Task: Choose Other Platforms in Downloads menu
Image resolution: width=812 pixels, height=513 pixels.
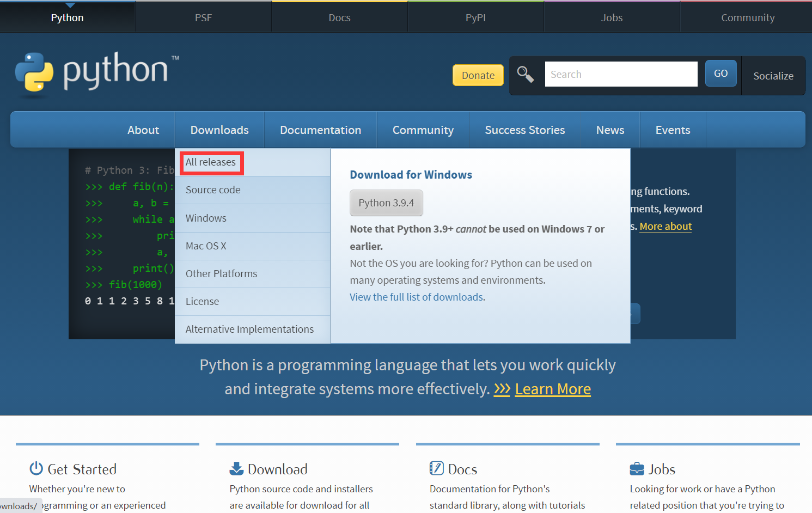Action: [x=253, y=274]
